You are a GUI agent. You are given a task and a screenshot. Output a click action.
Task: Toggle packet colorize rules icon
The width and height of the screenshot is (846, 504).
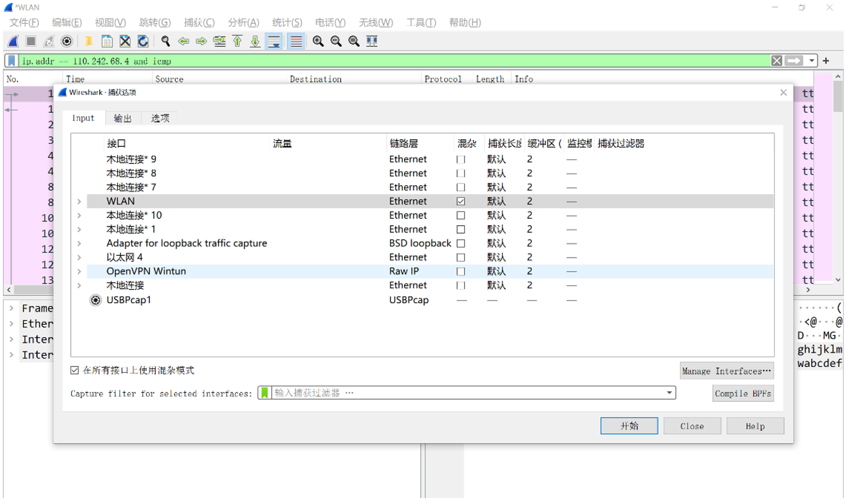click(x=296, y=41)
